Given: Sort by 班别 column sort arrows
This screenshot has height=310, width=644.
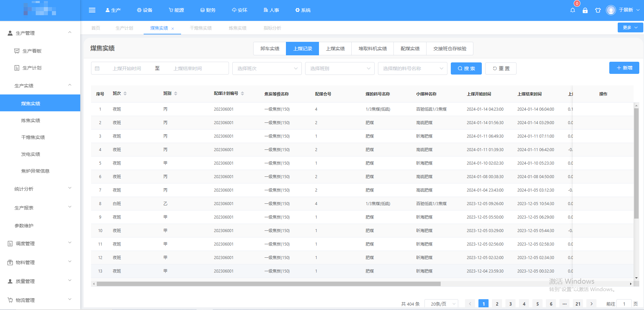Looking at the screenshot, I should tap(176, 93).
